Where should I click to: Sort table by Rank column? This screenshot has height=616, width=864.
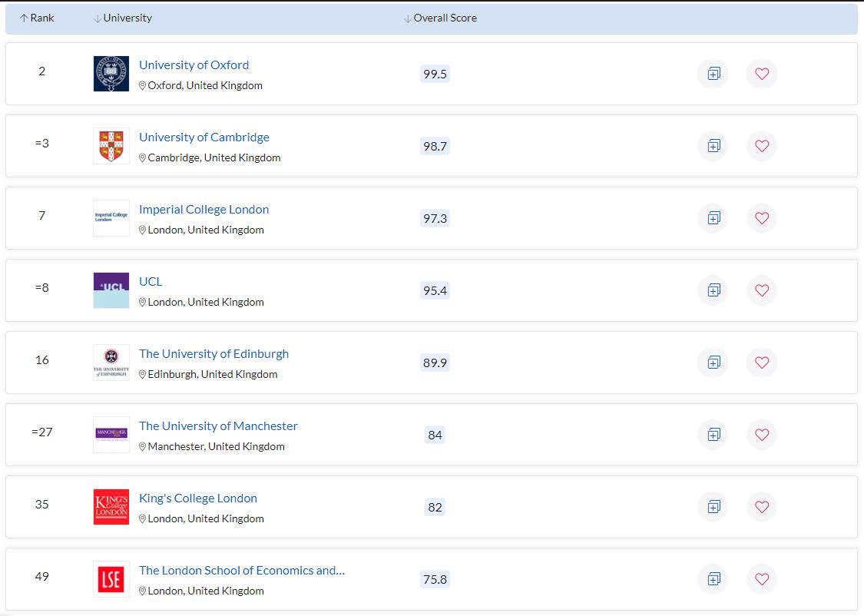pyautogui.click(x=37, y=18)
